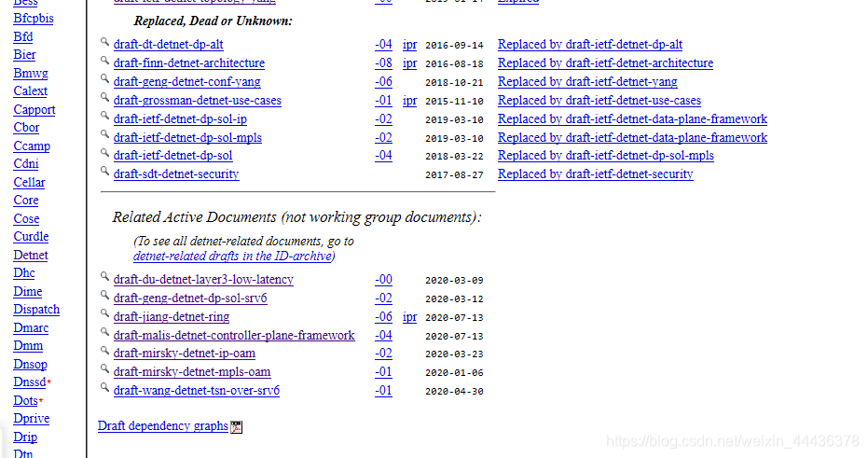Click magnifier icon beside draft-mirsky-detnet-ip-oam
Screen dimensions: 868x458
click(x=104, y=351)
